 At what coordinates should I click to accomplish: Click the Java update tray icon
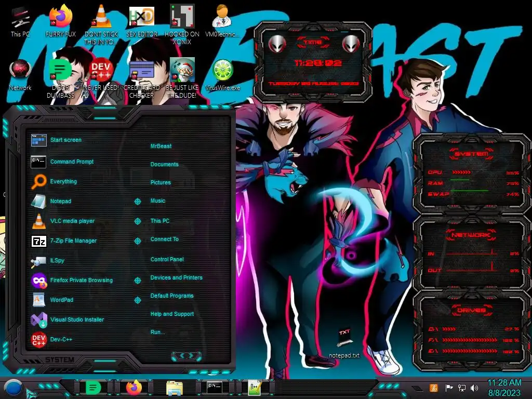click(x=433, y=388)
